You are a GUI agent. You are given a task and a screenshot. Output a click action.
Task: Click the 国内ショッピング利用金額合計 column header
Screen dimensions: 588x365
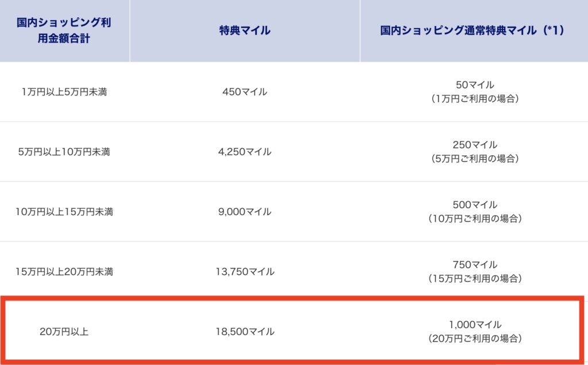64,30
